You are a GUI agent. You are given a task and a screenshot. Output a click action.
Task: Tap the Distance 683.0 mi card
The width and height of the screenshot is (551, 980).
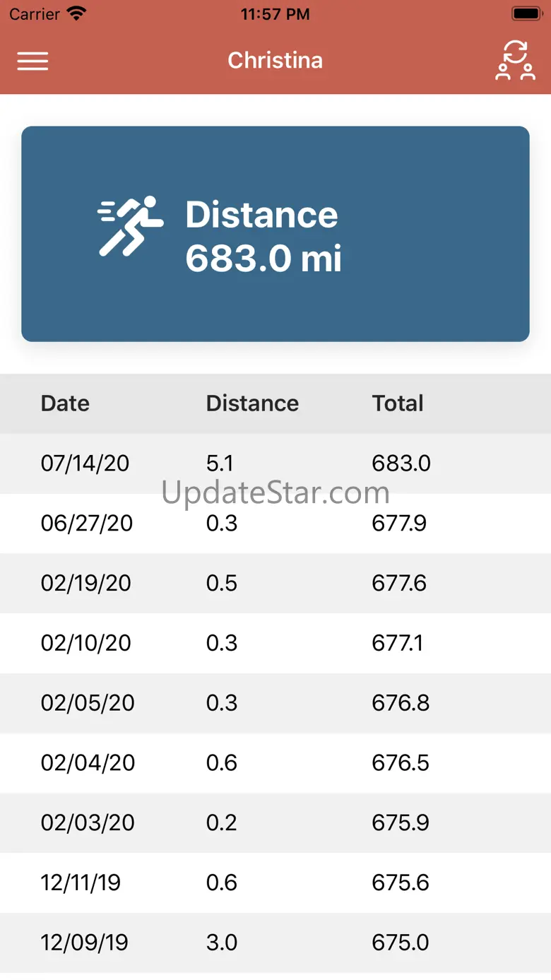(275, 234)
